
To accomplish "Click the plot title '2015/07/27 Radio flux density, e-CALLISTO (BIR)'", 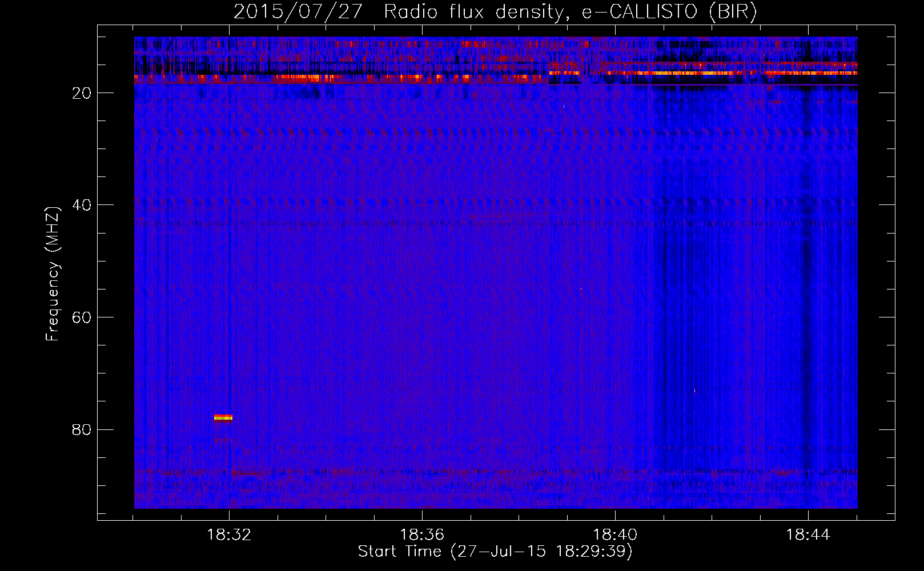I will click(x=495, y=12).
